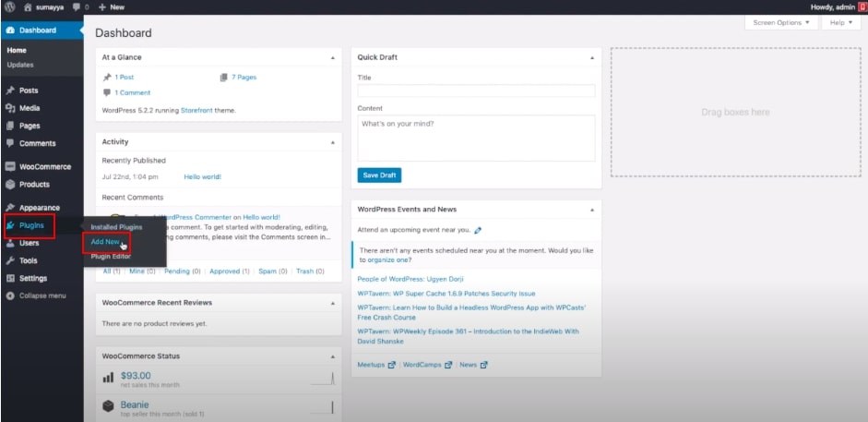Open the 1 Comment link
This screenshot has width=868, height=422.
click(132, 93)
